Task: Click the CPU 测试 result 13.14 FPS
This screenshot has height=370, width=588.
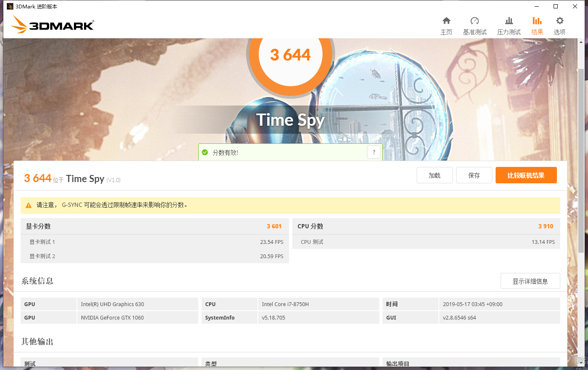Action: pos(543,242)
